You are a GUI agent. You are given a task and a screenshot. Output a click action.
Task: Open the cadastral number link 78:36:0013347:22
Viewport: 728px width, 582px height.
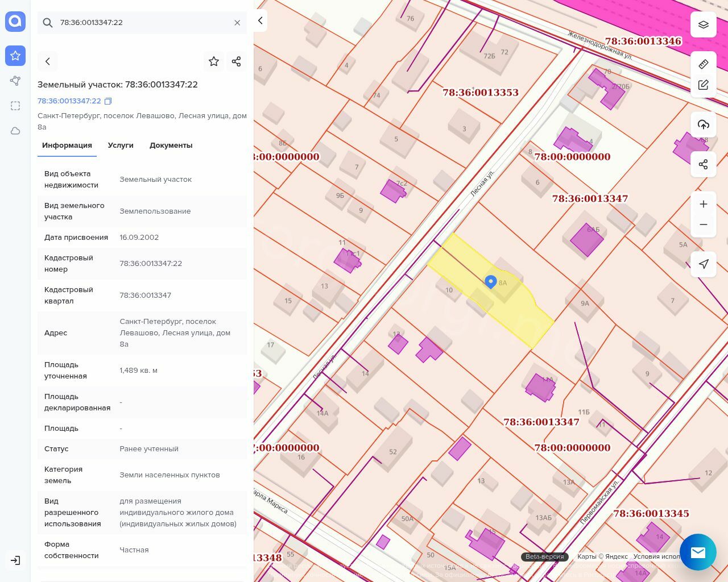[69, 101]
